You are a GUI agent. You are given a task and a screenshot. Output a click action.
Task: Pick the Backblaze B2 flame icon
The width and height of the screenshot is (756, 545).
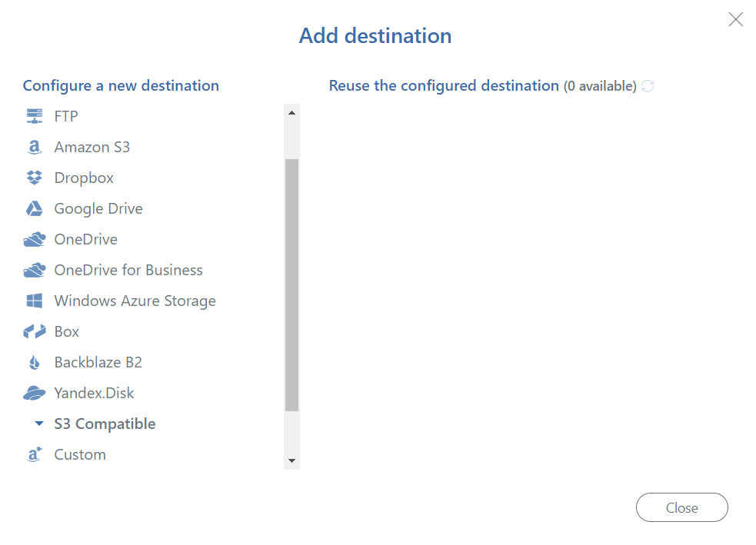tap(34, 362)
